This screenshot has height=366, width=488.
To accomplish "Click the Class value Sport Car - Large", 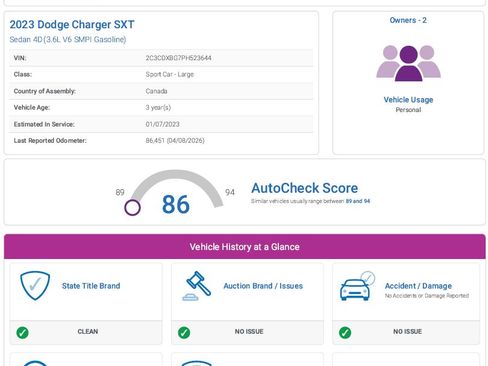I will tap(169, 74).
